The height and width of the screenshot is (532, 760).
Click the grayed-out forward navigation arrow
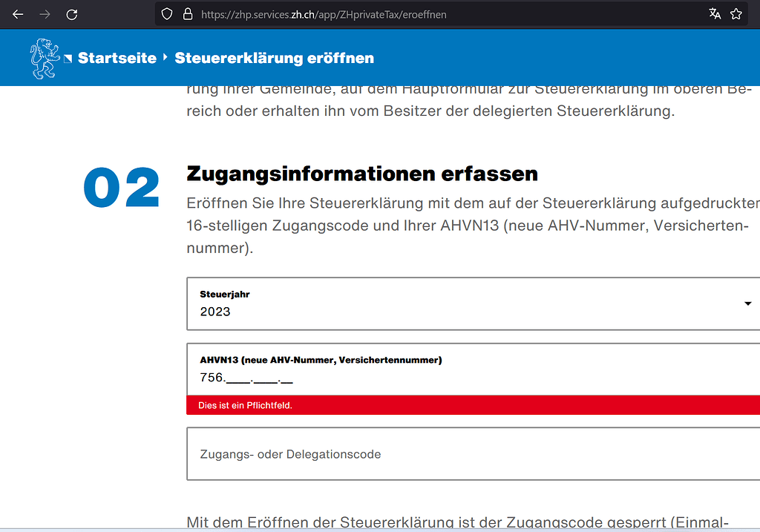click(x=45, y=13)
